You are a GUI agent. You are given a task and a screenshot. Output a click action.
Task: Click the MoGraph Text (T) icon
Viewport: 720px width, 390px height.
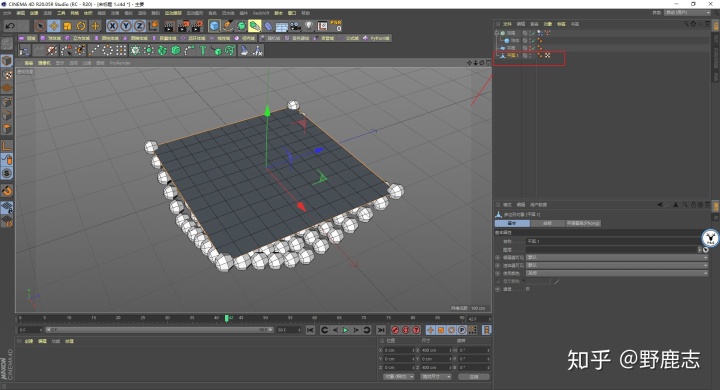(202, 51)
